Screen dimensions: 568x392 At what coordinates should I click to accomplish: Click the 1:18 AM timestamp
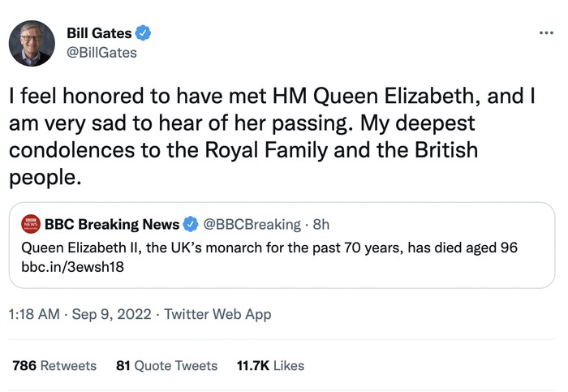[33, 314]
